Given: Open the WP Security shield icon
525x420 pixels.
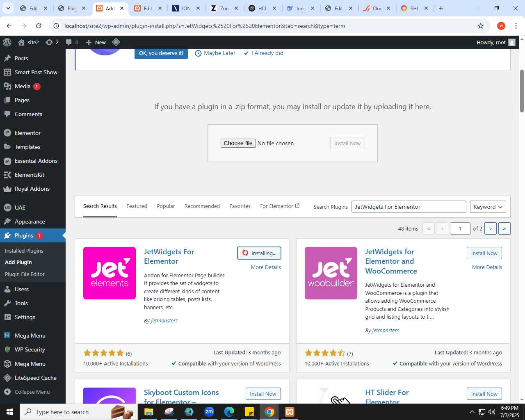Looking at the screenshot, I should pos(7,349).
